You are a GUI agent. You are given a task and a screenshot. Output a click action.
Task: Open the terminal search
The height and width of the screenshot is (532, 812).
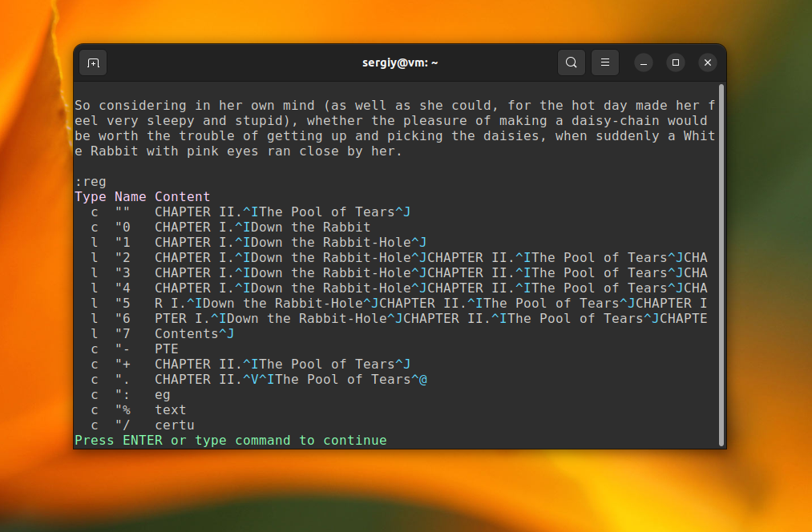tap(572, 62)
